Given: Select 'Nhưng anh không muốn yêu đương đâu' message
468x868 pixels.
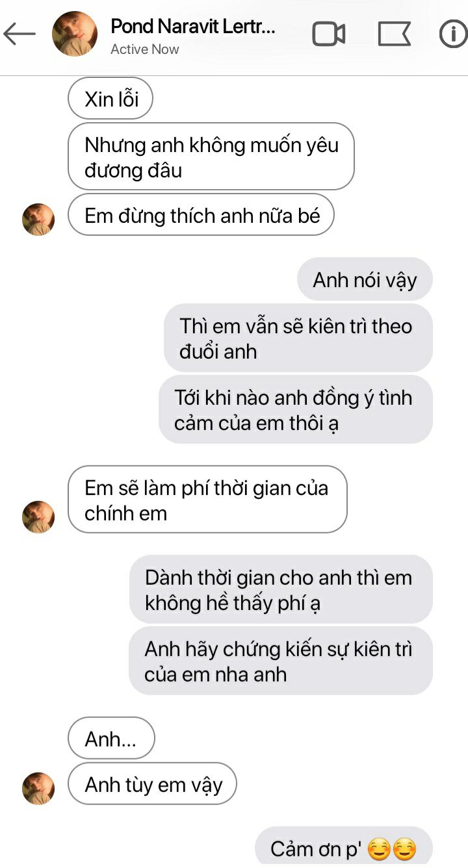Looking at the screenshot, I should coord(211,157).
